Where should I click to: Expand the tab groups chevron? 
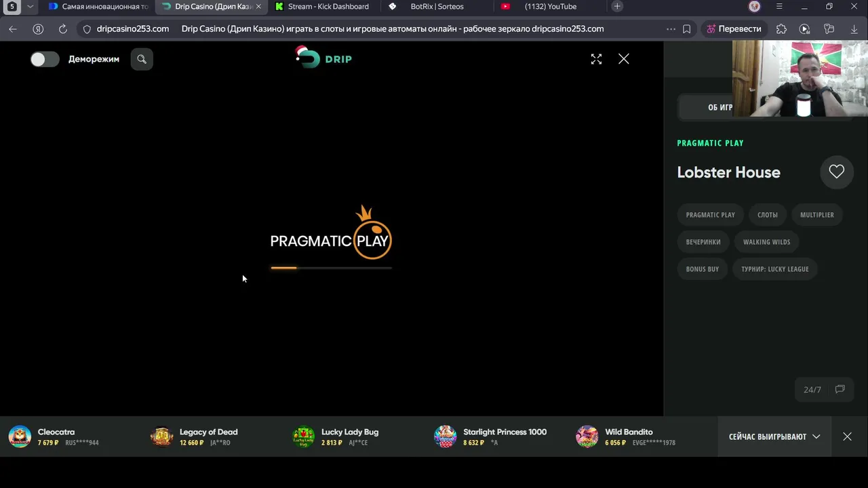(x=30, y=7)
